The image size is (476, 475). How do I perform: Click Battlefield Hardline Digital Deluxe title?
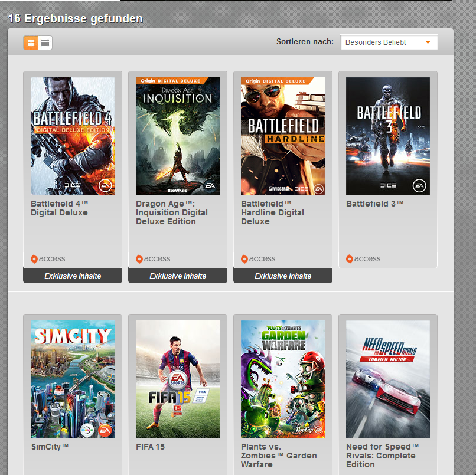272,212
